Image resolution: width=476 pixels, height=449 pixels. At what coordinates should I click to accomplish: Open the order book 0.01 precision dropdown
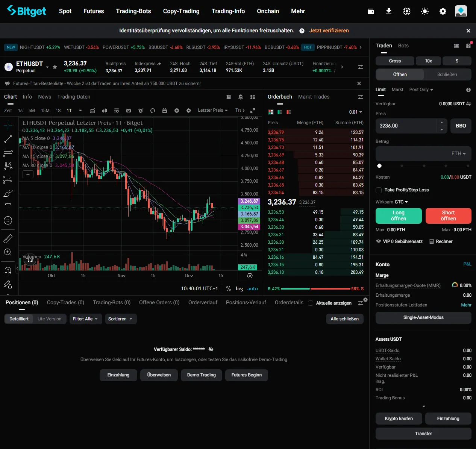(355, 112)
